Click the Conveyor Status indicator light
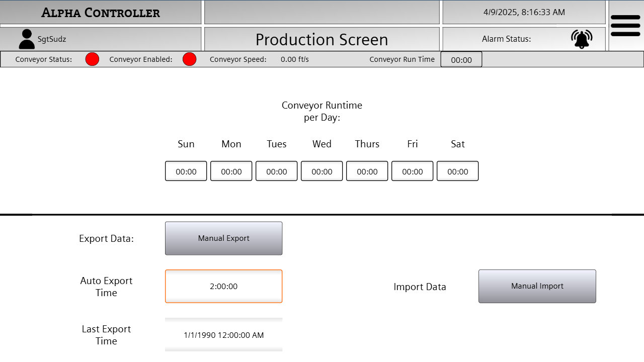 click(x=92, y=59)
